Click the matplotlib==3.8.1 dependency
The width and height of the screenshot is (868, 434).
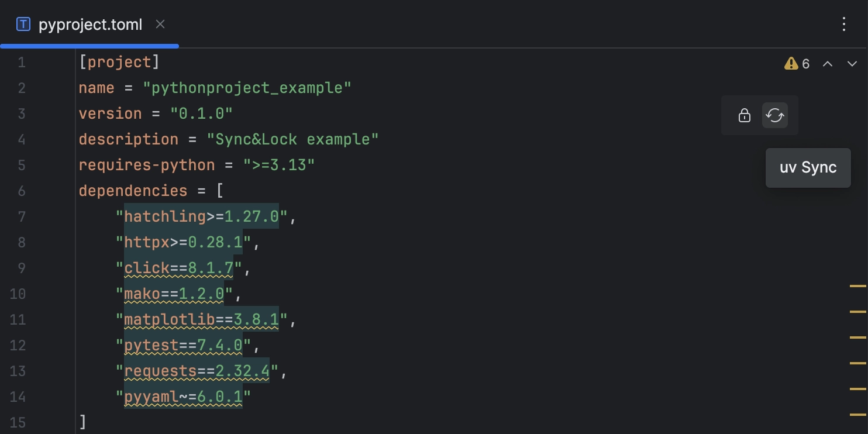[202, 319]
